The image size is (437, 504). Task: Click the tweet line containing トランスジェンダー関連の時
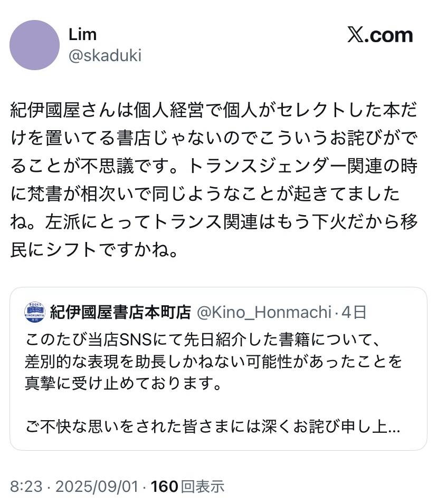point(214,167)
